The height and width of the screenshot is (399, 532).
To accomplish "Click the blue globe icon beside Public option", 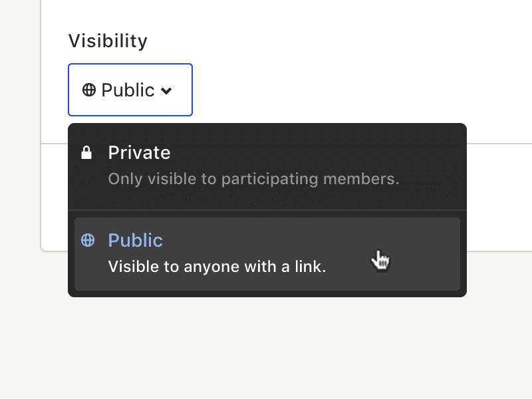I will tap(88, 240).
